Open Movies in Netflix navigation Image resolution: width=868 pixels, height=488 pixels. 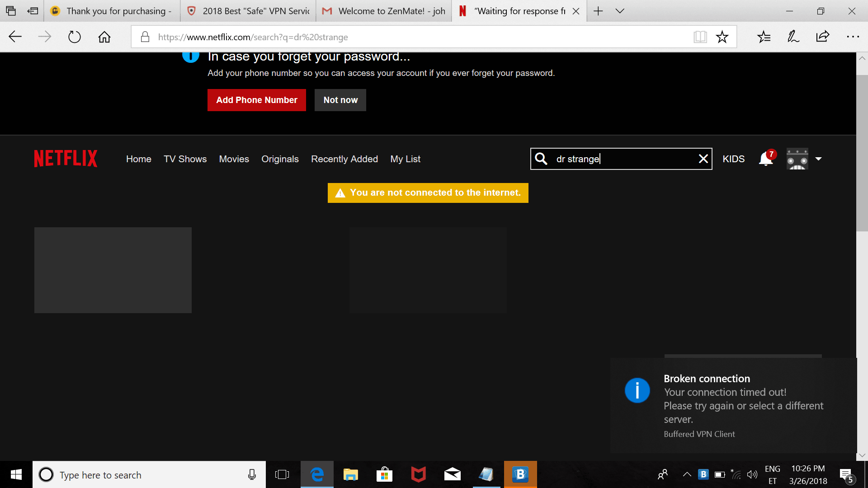click(x=234, y=159)
